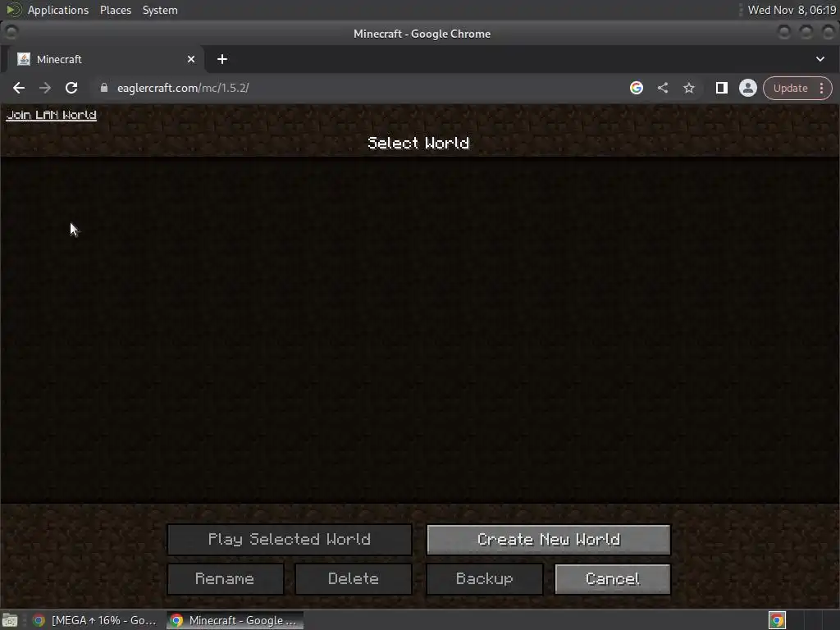Click the Backup button
The image size is (840, 630).
click(485, 579)
